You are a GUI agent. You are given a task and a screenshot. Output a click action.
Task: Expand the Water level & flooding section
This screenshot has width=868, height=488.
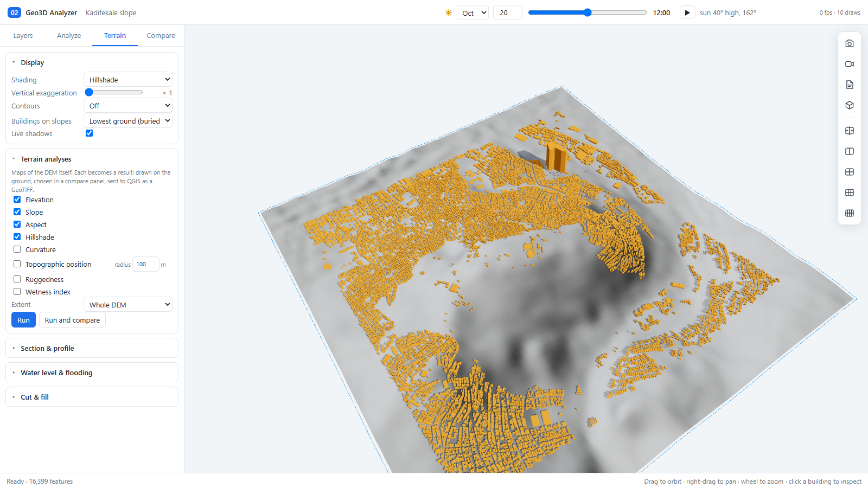92,373
